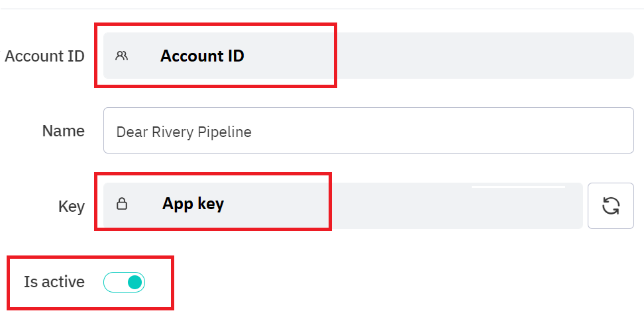Viewport: 644px width, 319px height.
Task: Click the "Account ID" label on the left
Action: point(44,56)
